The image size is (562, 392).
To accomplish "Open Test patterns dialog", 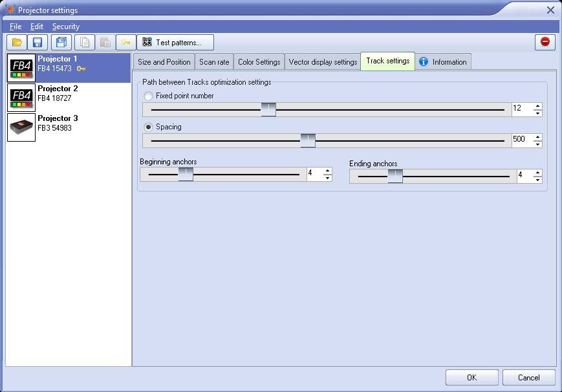I will [x=175, y=43].
